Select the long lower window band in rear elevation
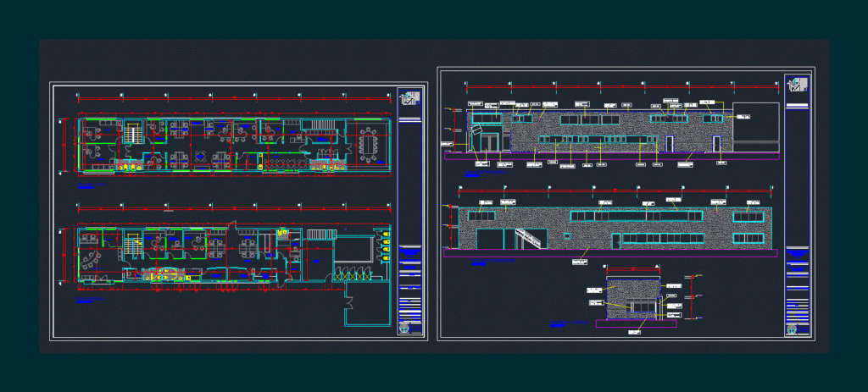This screenshot has height=392, width=868. click(x=663, y=238)
